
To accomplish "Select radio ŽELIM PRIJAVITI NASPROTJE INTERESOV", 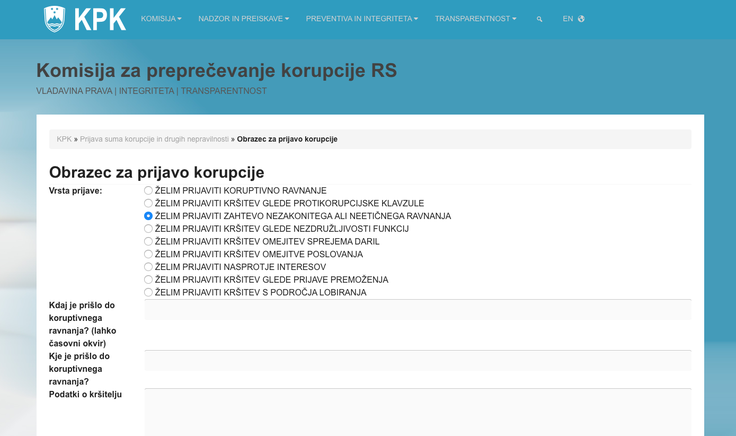I will pos(148,267).
